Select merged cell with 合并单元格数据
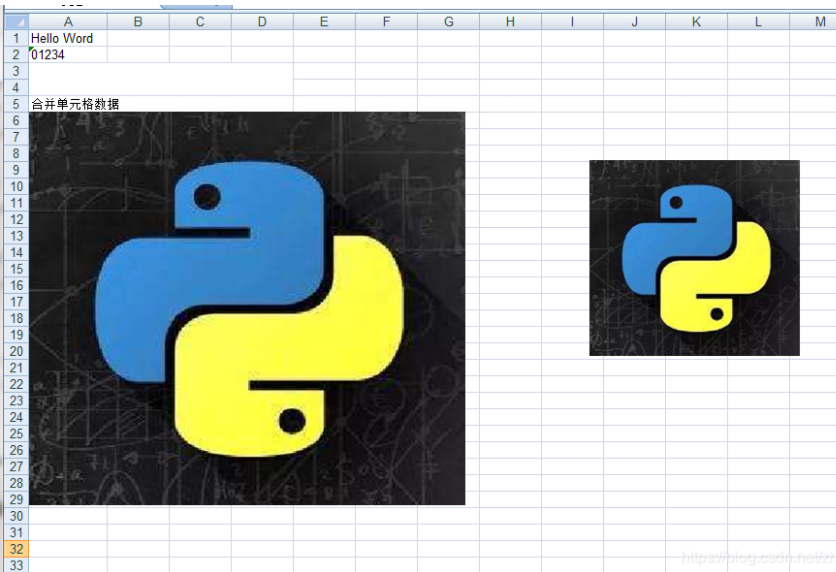Screen dimensions: 836x572 (161, 104)
